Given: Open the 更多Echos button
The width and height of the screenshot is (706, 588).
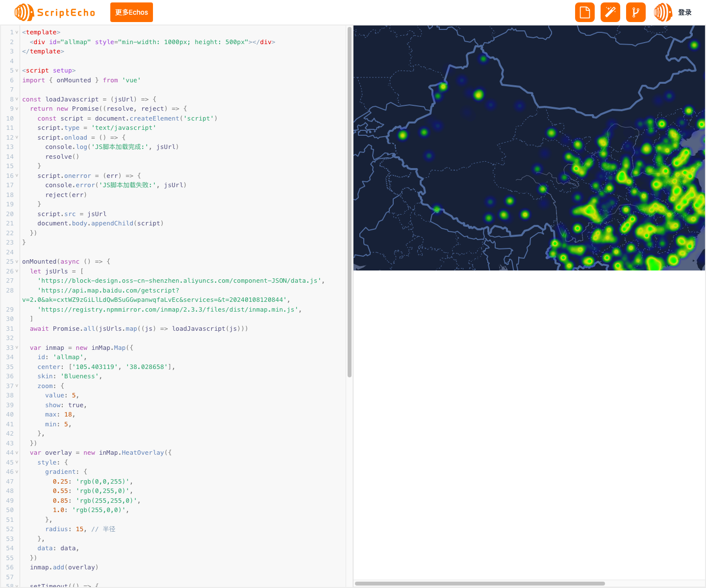Looking at the screenshot, I should [131, 12].
